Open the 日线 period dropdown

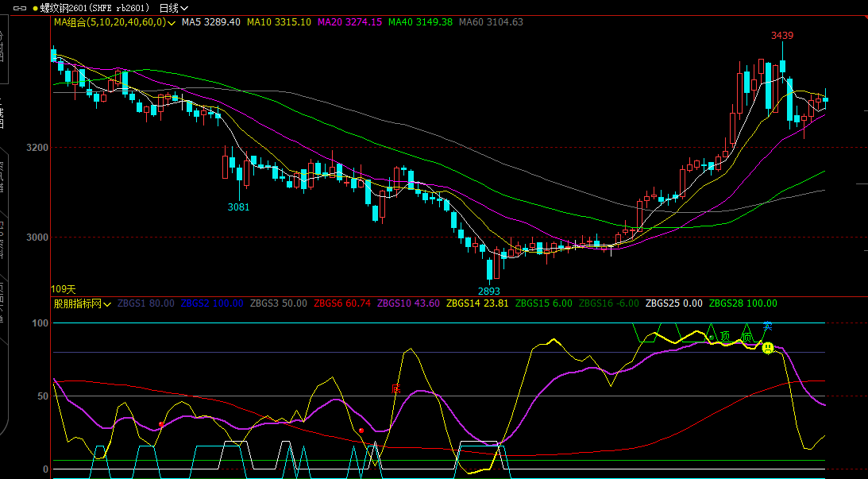tap(173, 8)
